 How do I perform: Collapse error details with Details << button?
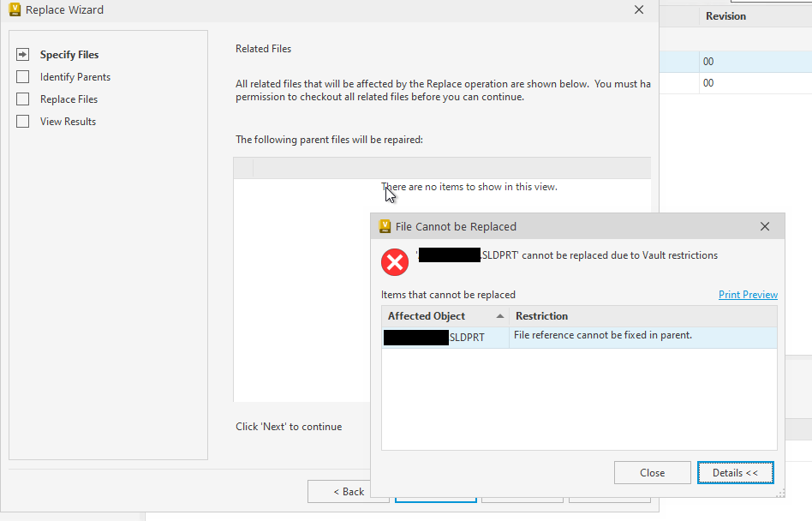point(735,472)
